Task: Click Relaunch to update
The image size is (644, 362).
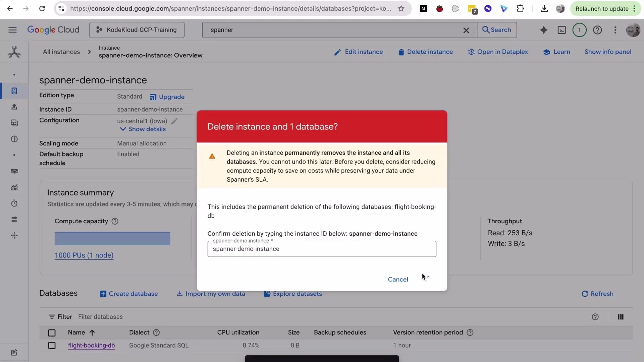Action: (605, 9)
